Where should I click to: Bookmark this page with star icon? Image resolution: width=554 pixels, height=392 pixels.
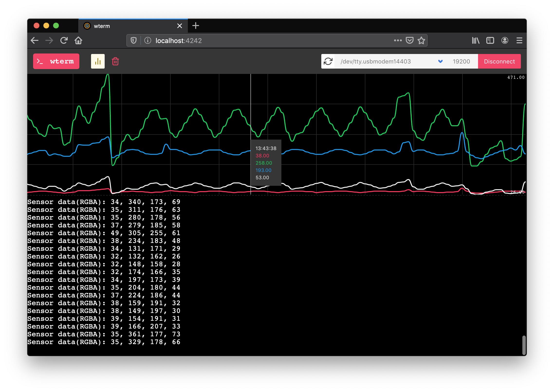[x=421, y=40]
